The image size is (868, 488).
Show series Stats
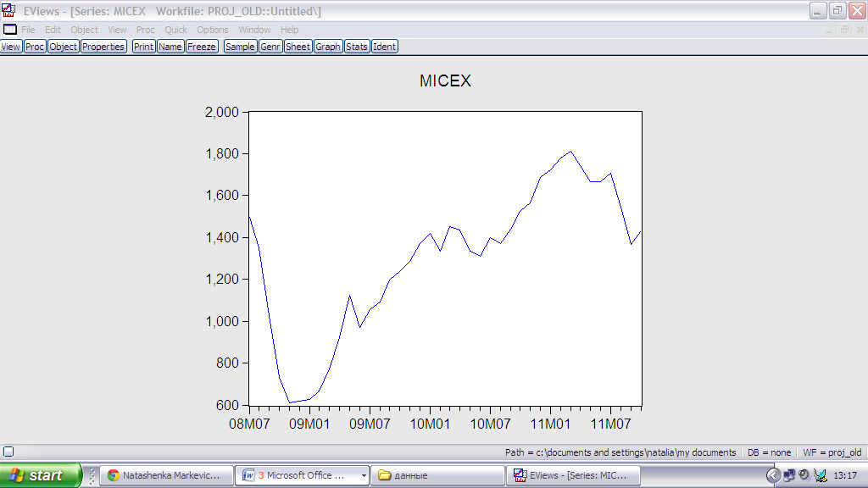[357, 47]
